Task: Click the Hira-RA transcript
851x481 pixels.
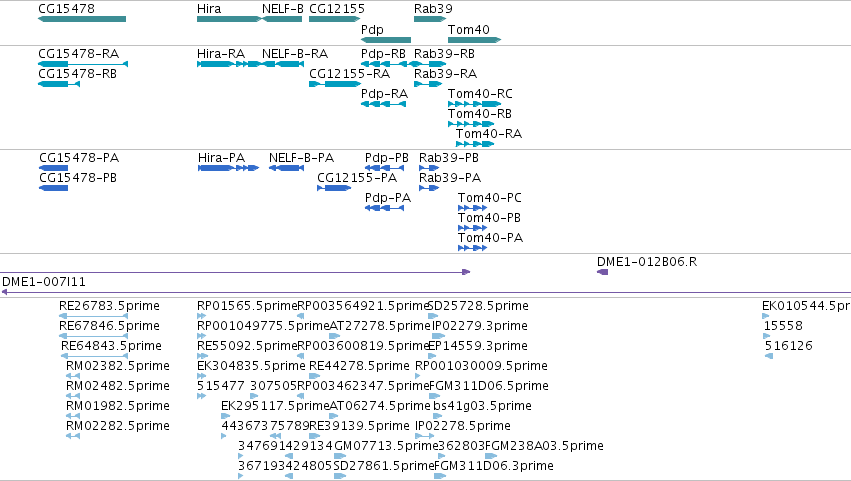Action: tap(229, 64)
